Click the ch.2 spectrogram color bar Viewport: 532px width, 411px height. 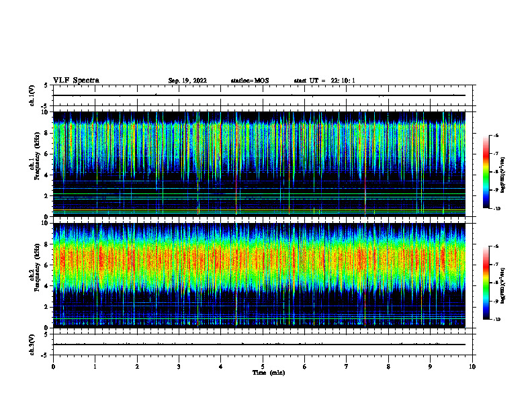point(486,283)
